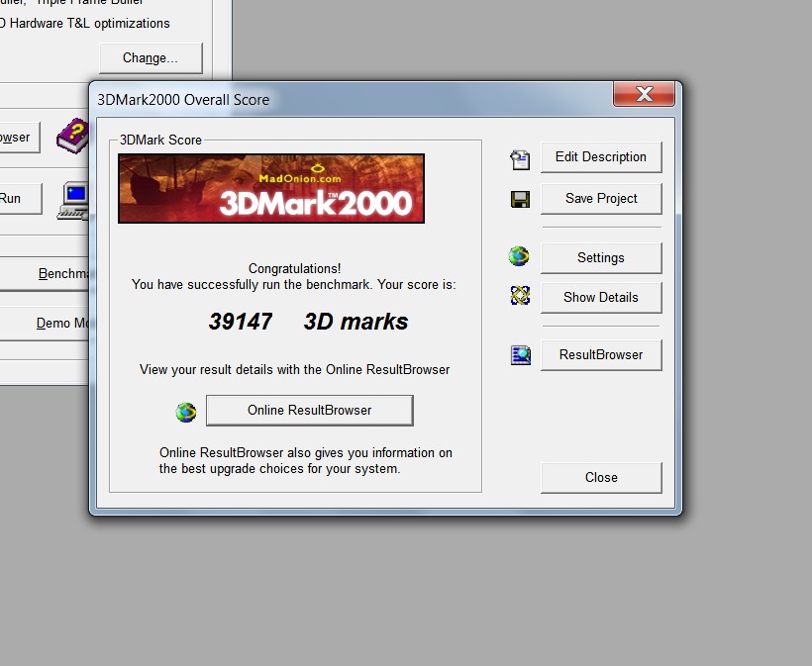Close the 3DMark2000 Overall Score dialog with X
This screenshot has height=666, width=812.
click(645, 94)
